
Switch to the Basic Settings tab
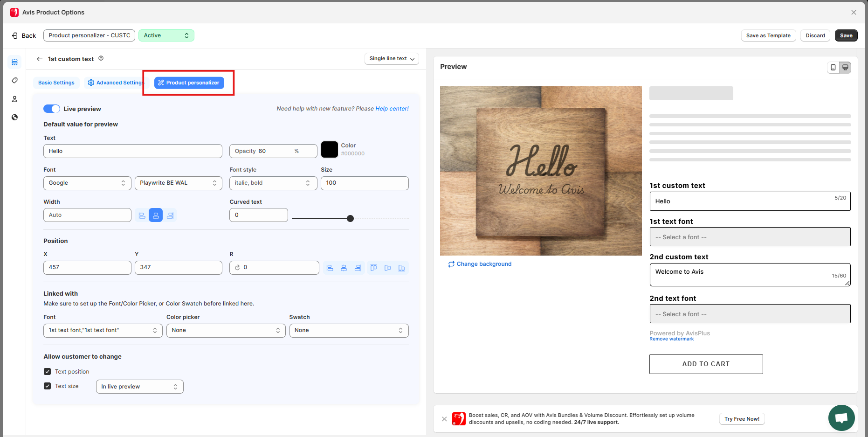click(56, 83)
